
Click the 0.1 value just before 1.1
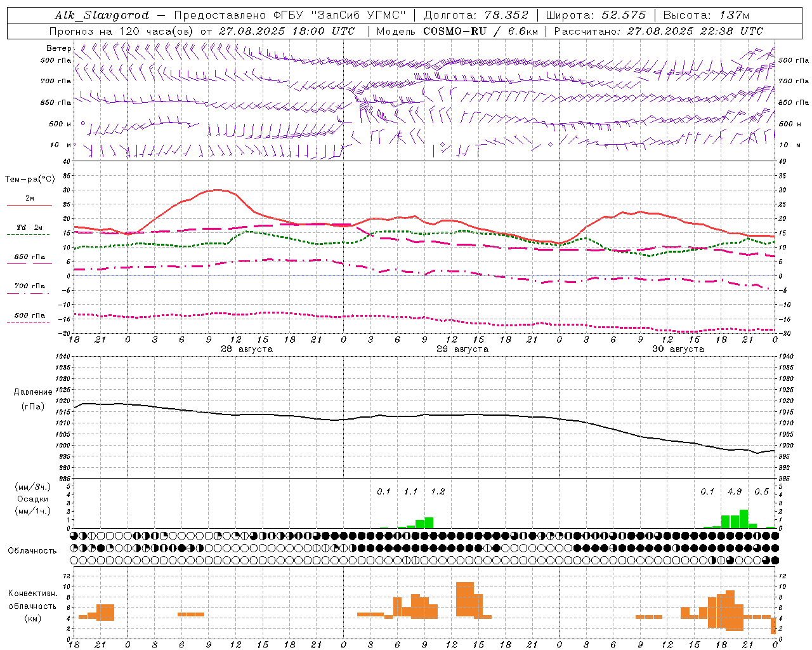coord(384,492)
